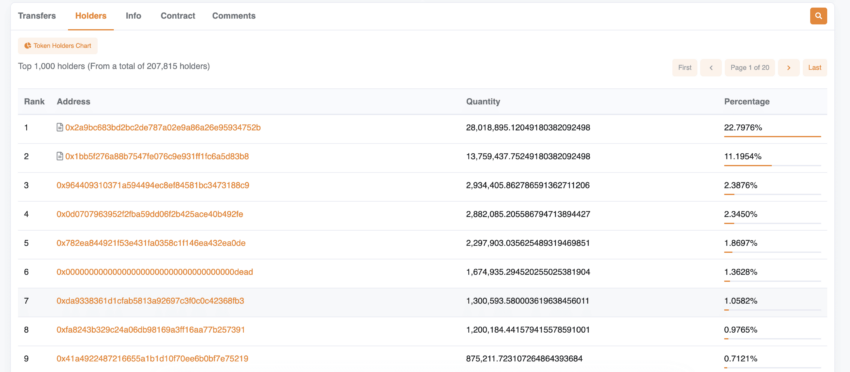Switch to the Transfers tab

(37, 16)
